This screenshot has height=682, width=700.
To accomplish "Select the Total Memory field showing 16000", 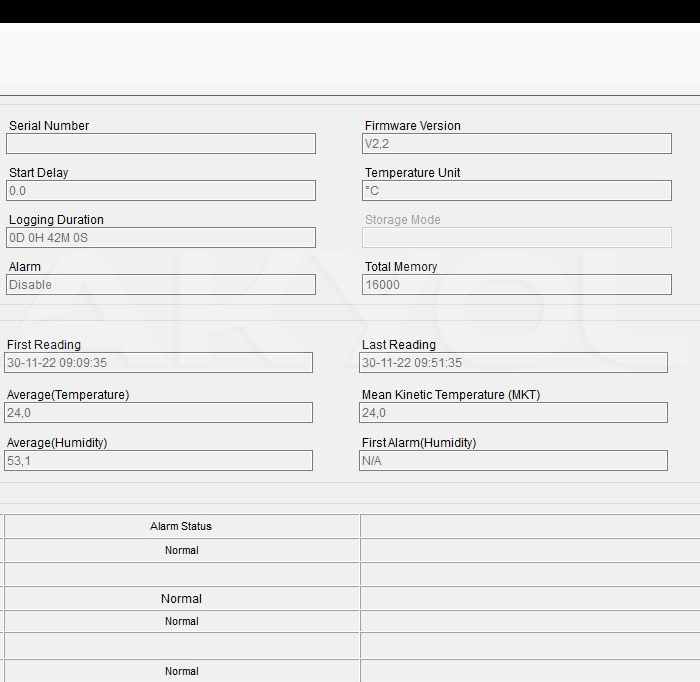I will pos(516,285).
